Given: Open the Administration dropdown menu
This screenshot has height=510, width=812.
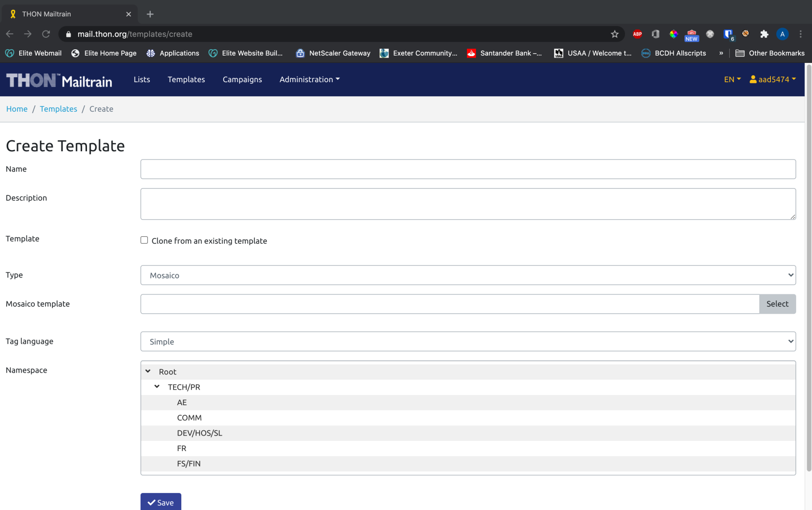Looking at the screenshot, I should (x=309, y=79).
